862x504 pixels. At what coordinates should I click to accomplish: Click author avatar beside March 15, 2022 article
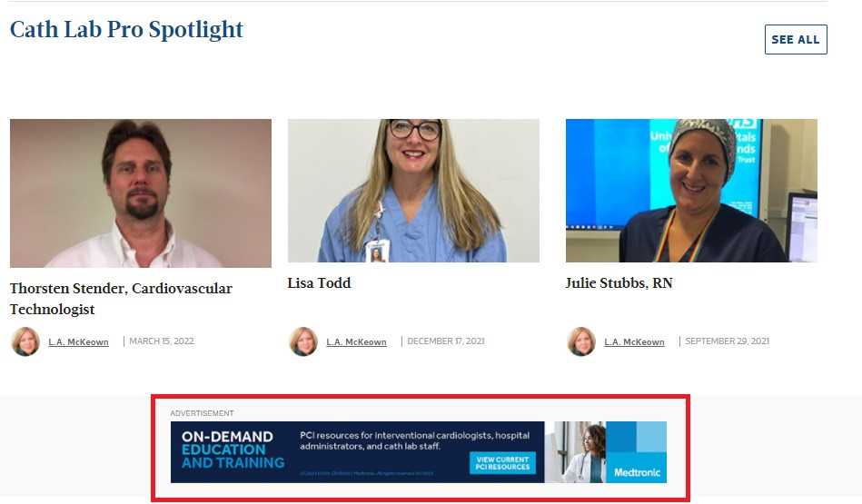(x=25, y=341)
